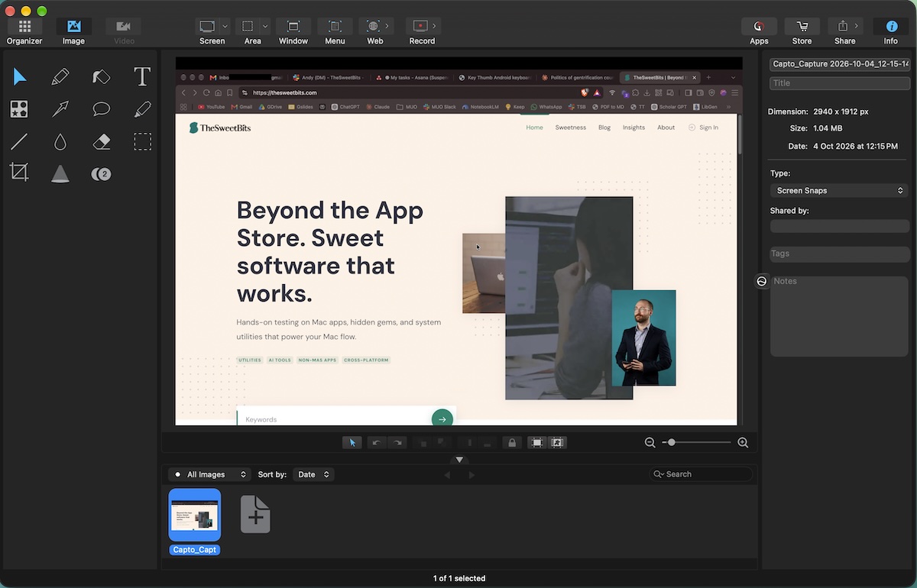This screenshot has width=917, height=588.
Task: Select the blue arrow pointer tool
Action: (19, 76)
